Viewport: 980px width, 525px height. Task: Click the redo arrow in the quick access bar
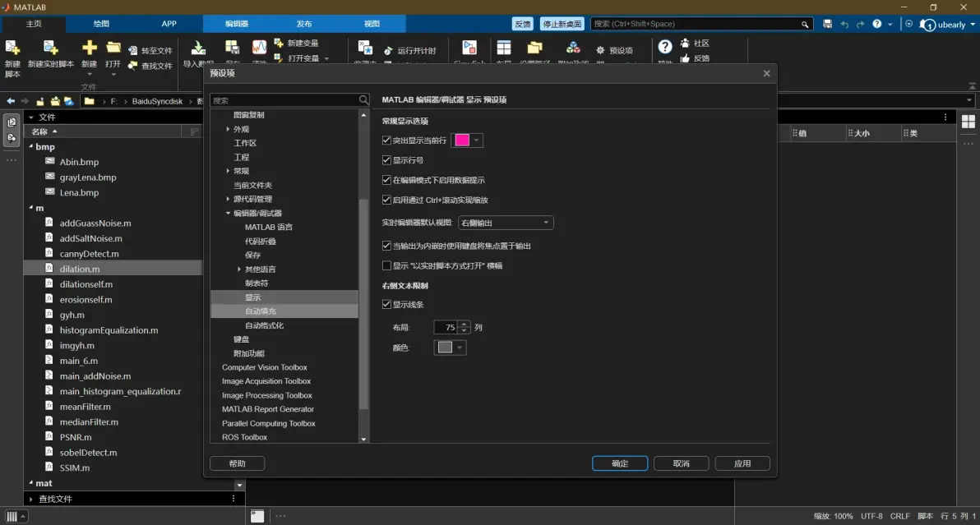tap(861, 24)
